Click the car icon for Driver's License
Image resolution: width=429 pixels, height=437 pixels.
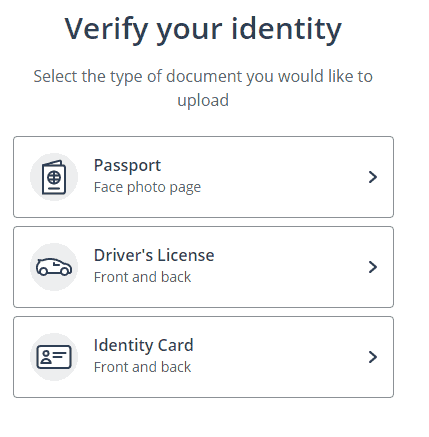54,267
